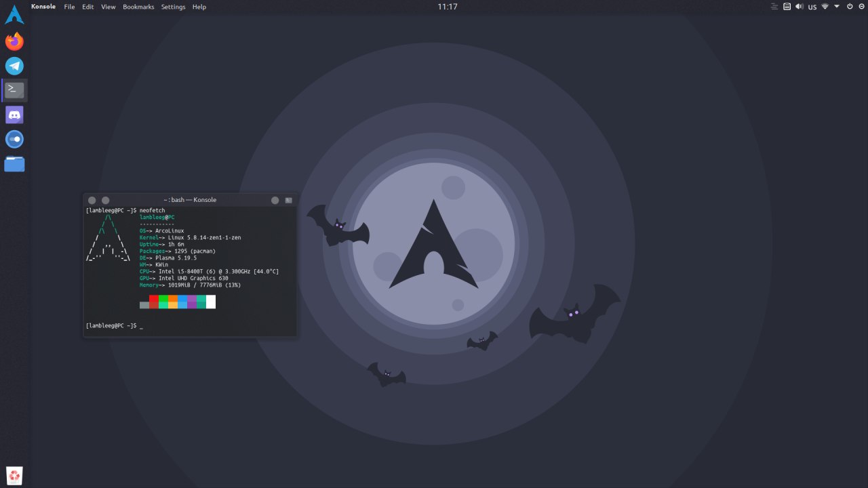The width and height of the screenshot is (868, 488).
Task: Switch the 'us' keyboard layout indicator
Action: 812,7
